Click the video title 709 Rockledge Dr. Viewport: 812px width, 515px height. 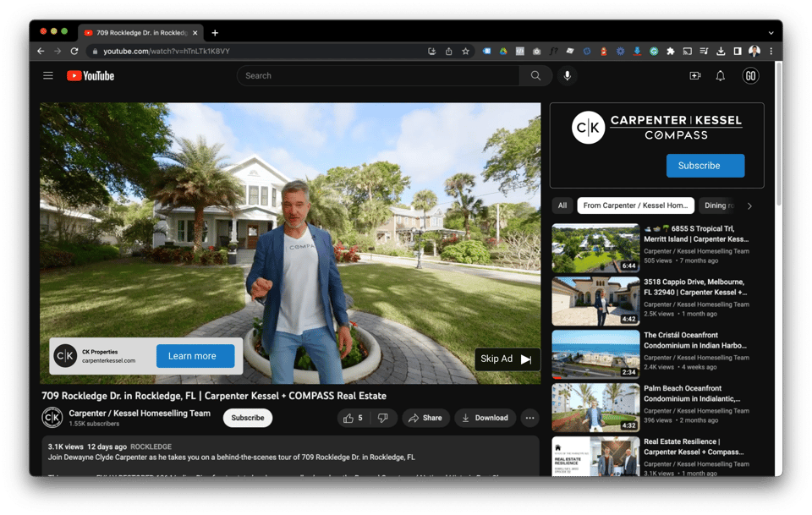click(x=214, y=396)
